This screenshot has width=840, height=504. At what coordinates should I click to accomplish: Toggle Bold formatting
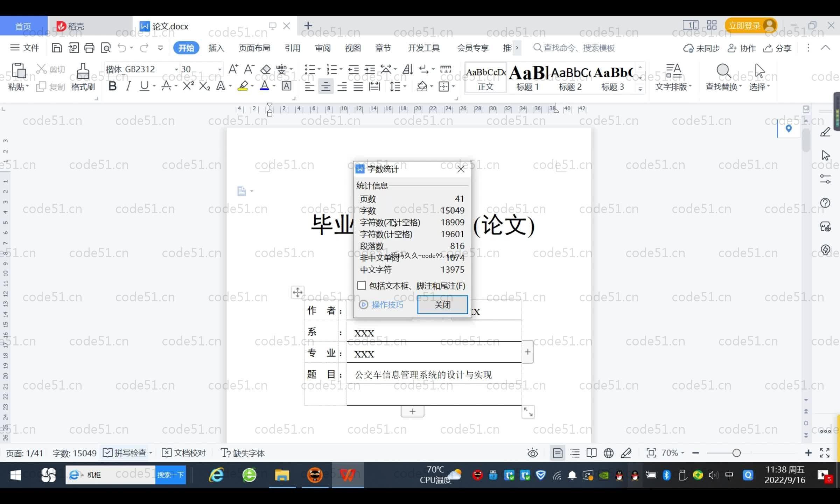(112, 86)
